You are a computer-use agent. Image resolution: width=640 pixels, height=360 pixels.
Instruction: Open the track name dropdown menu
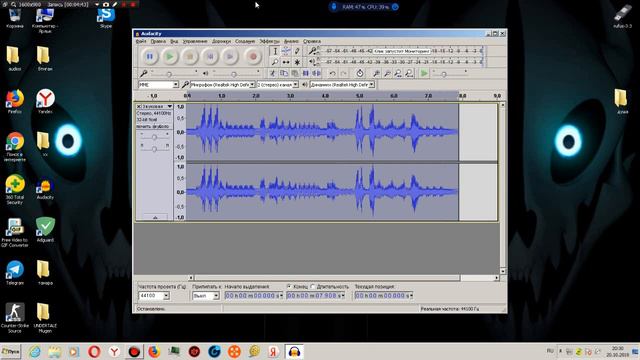tap(156, 106)
